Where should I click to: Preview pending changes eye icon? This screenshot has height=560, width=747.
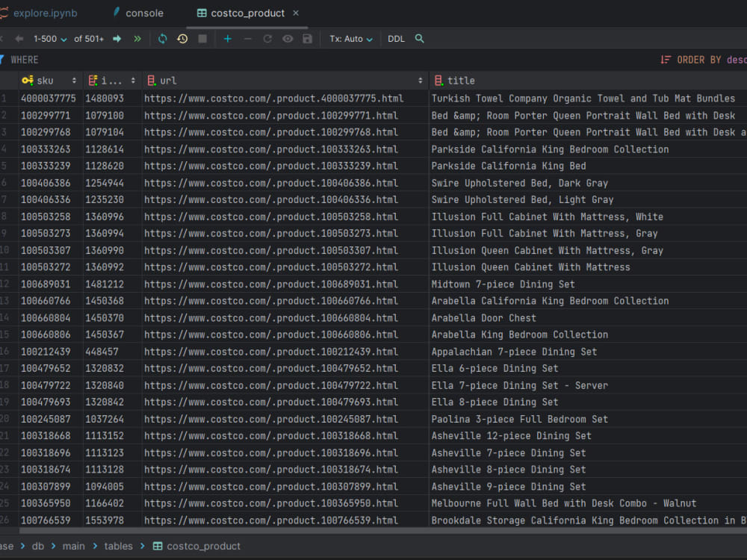(x=288, y=39)
